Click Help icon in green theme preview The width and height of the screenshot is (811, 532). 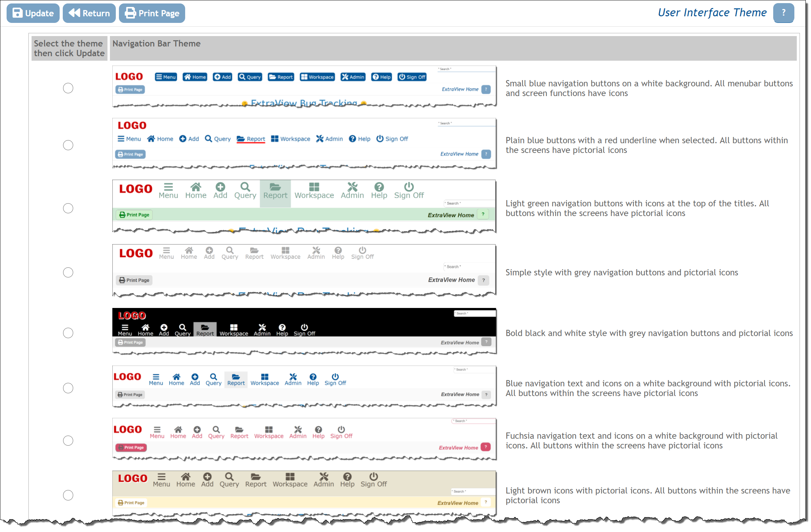[x=379, y=187]
